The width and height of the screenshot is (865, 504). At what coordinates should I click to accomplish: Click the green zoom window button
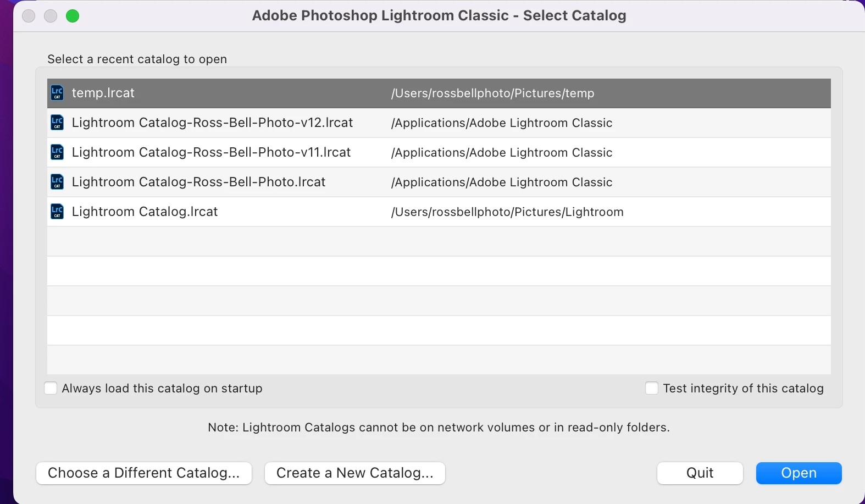pos(73,16)
